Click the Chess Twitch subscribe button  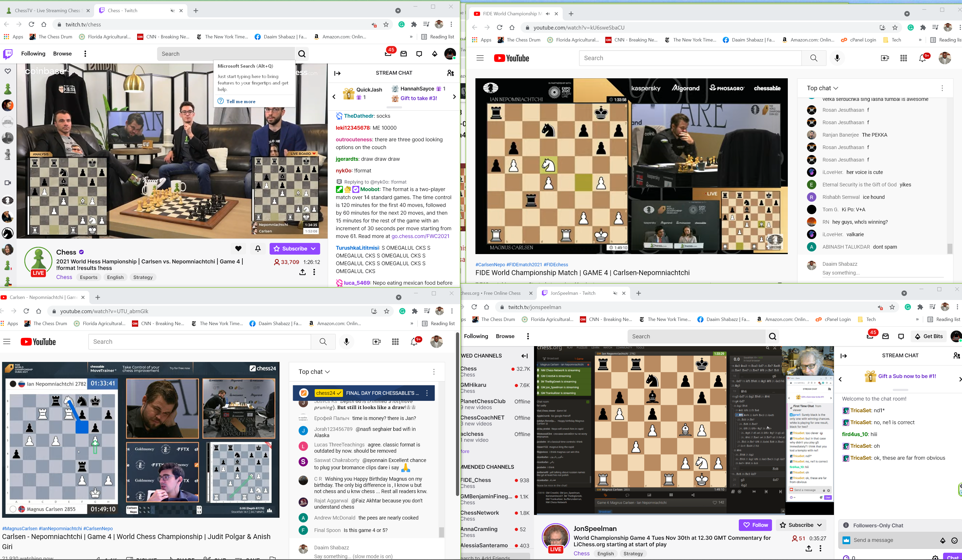[293, 249]
